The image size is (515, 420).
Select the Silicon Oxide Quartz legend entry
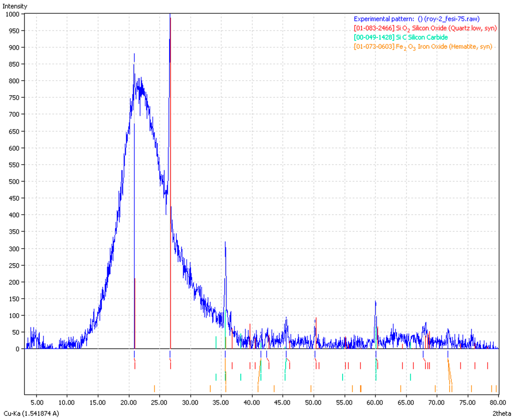[x=425, y=28]
